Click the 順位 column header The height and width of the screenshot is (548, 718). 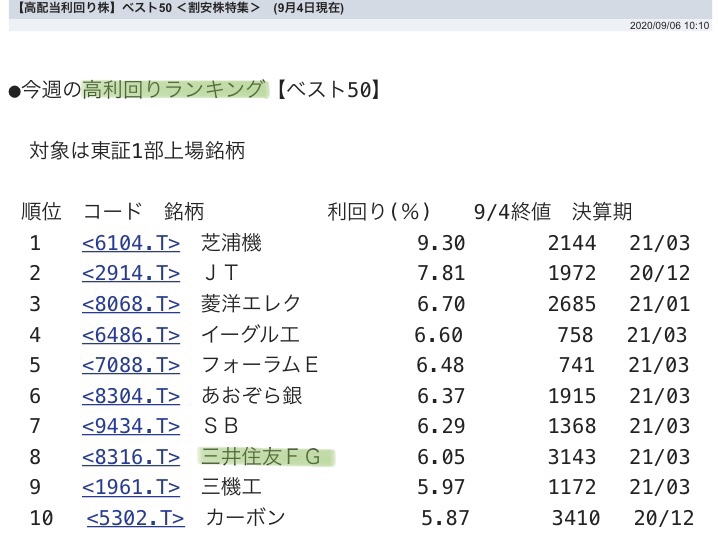click(x=41, y=212)
